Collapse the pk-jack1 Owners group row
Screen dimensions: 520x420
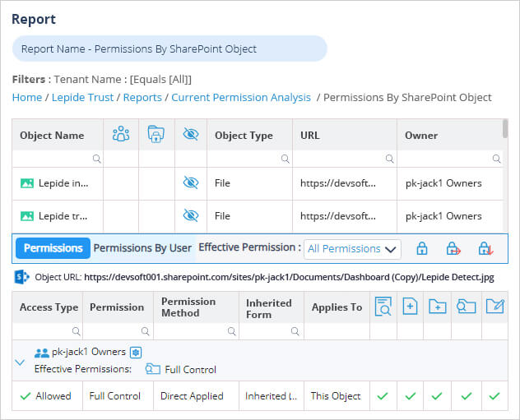pos(20,362)
